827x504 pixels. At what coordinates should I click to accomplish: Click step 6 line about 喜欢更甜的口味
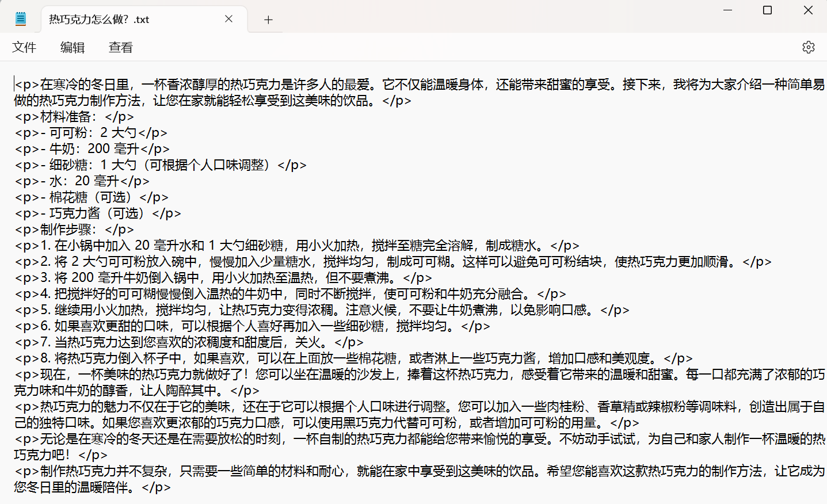[253, 326]
